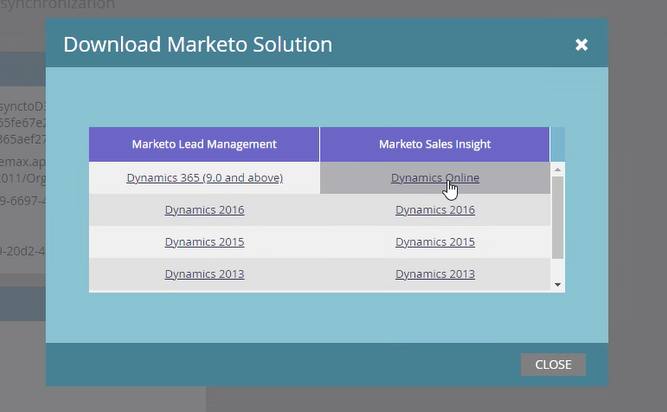Choose Dynamics 2013 under Marketo Sales Insight
This screenshot has width=667, height=412.
435,274
